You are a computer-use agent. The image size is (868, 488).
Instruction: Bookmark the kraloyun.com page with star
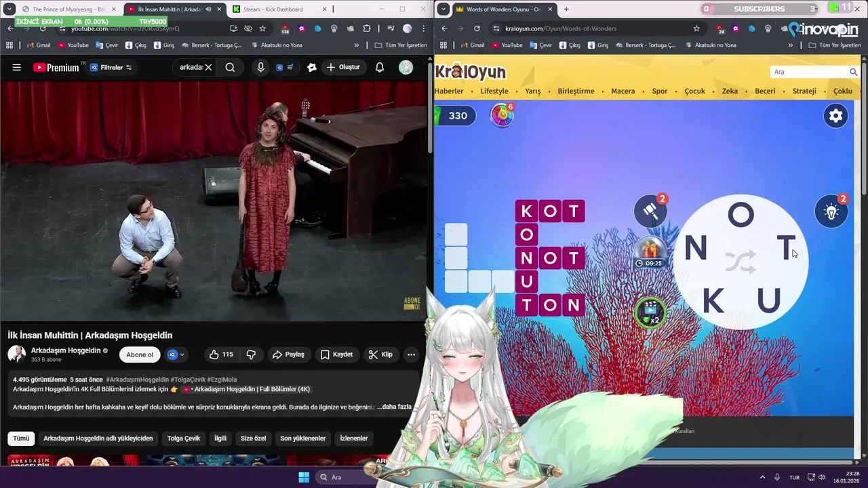click(696, 28)
